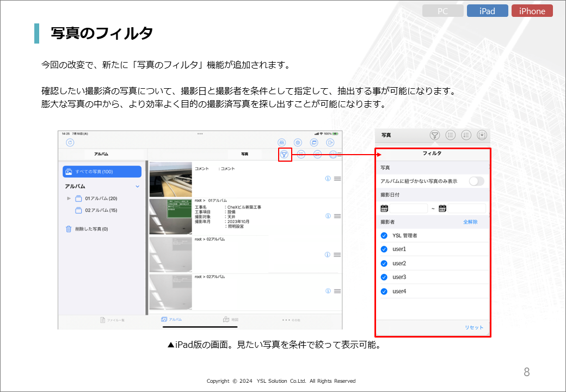Open the 地図 tab in the bottom bar
The image size is (566, 392).
(230, 320)
